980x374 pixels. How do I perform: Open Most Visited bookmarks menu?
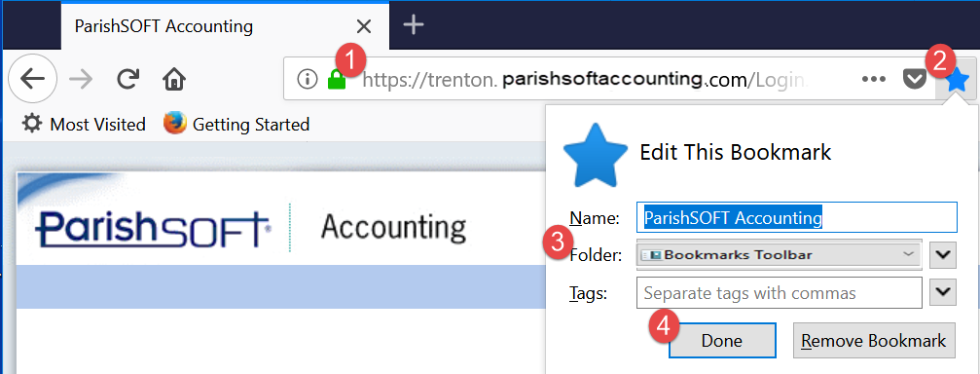coord(84,124)
